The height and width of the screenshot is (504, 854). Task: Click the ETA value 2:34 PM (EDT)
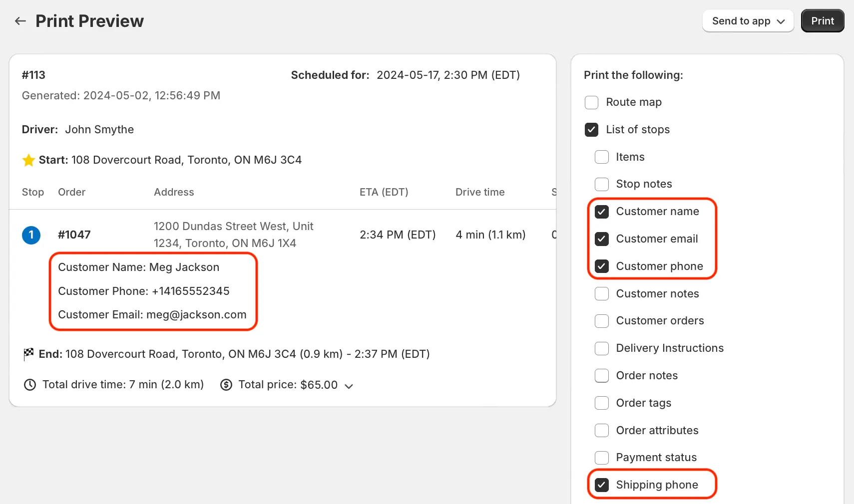tap(398, 235)
